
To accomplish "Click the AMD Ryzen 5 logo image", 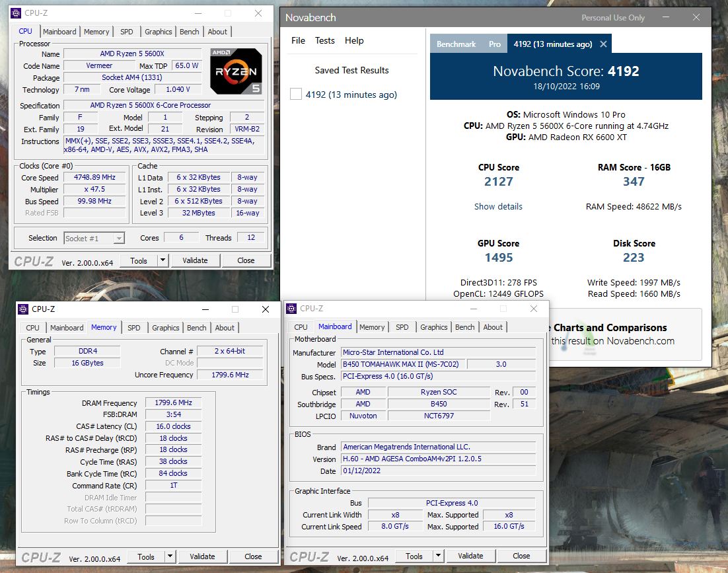I will point(236,71).
